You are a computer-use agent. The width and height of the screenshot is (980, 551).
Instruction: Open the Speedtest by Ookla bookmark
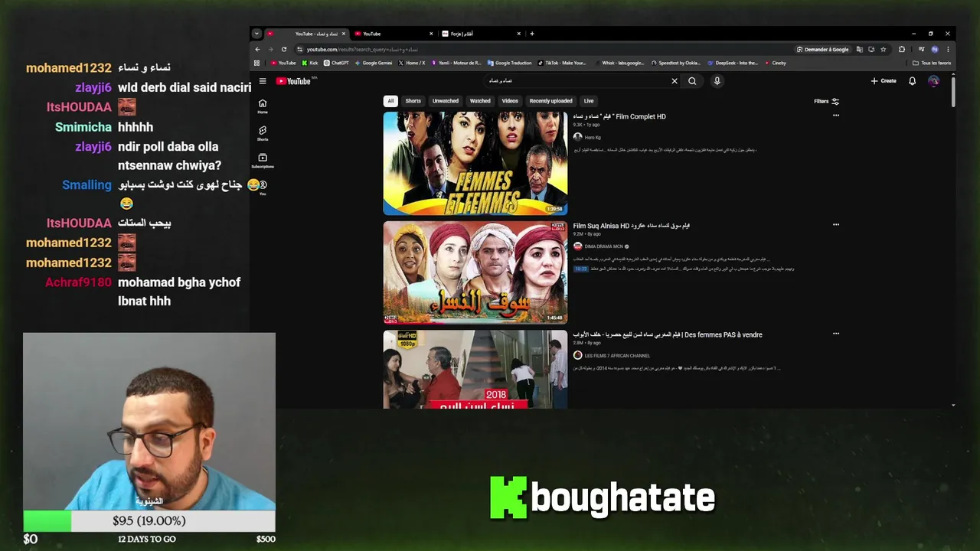pyautogui.click(x=675, y=63)
